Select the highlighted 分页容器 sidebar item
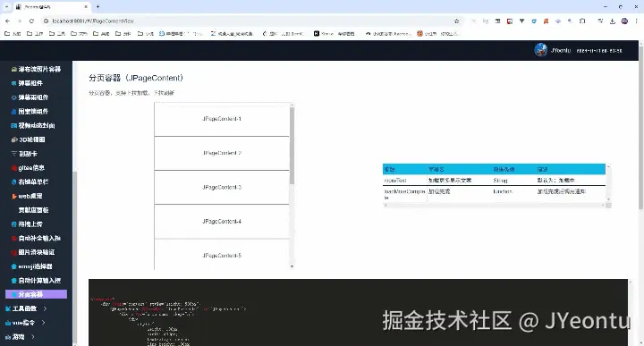 (36, 294)
